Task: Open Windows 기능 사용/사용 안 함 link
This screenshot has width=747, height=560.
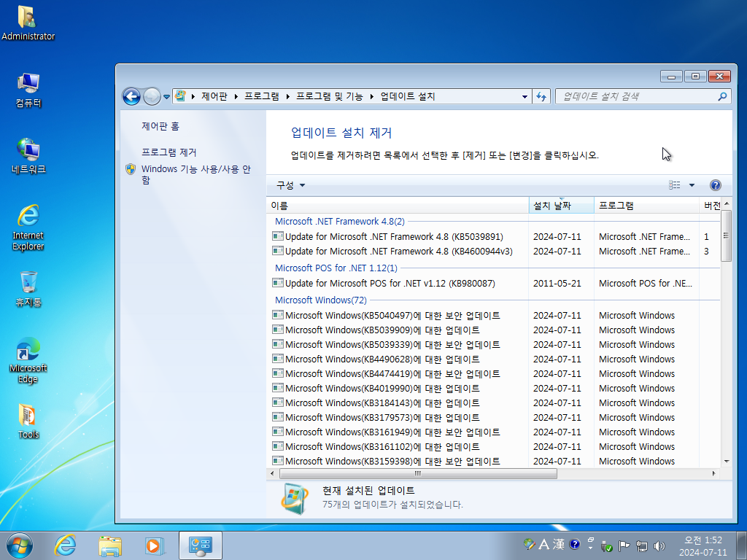Action: point(196,174)
